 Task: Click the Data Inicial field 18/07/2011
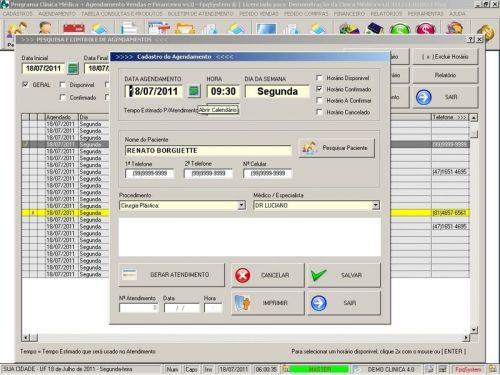pyautogui.click(x=43, y=69)
